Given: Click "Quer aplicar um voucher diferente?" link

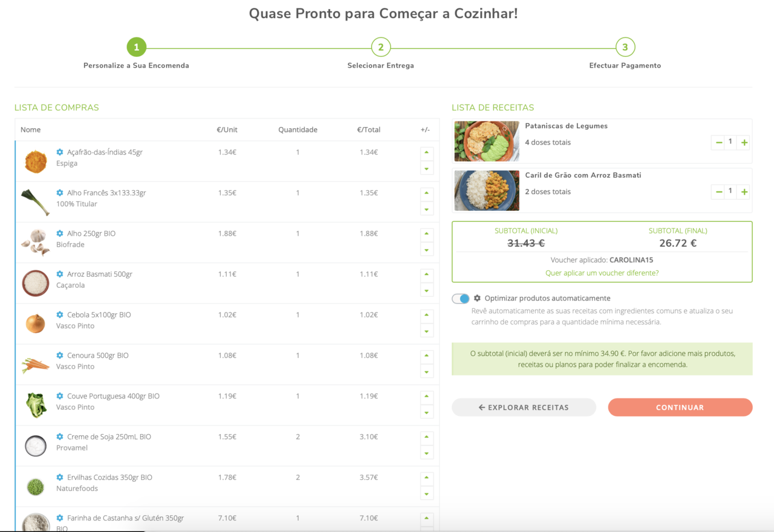Looking at the screenshot, I should pos(602,273).
